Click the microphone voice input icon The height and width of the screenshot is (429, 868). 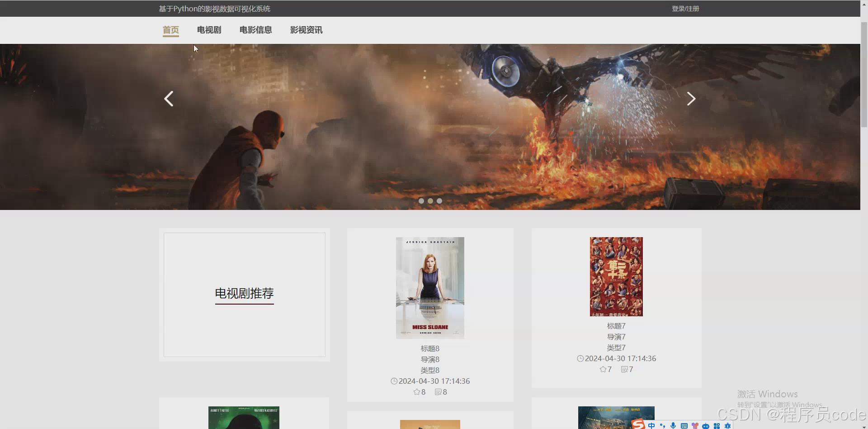[x=673, y=425]
